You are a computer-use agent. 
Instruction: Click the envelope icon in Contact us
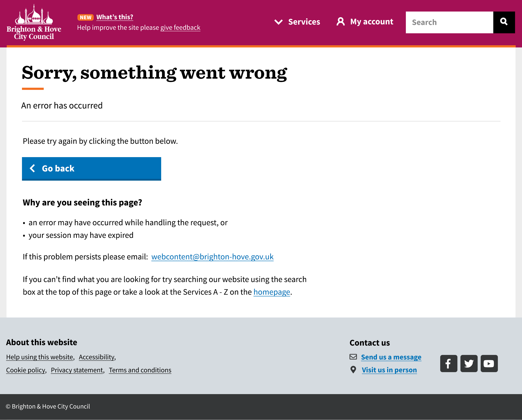point(353,356)
